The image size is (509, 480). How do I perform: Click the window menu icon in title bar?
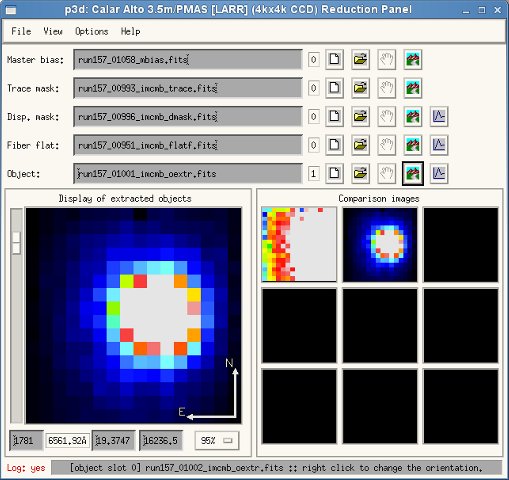[11, 10]
